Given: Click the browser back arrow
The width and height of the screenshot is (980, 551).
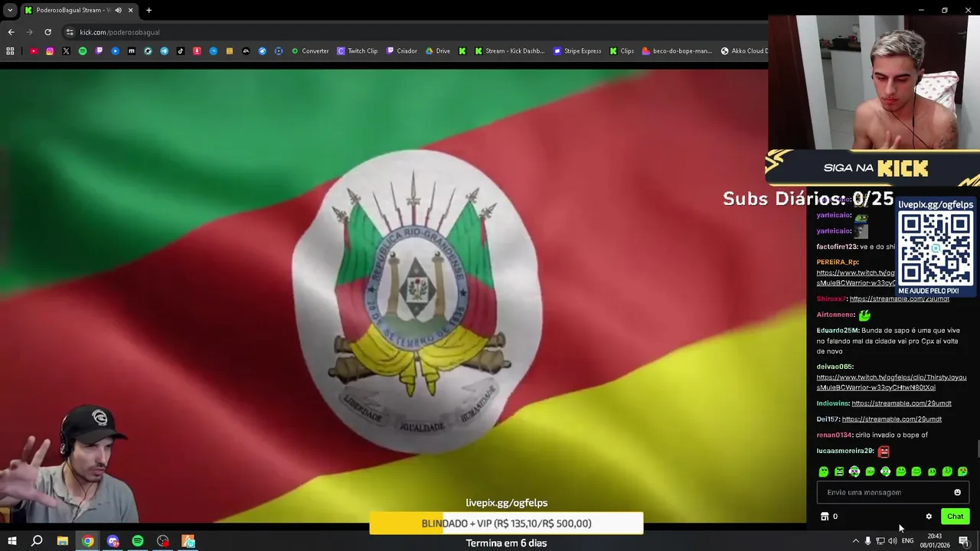Looking at the screenshot, I should pyautogui.click(x=11, y=32).
